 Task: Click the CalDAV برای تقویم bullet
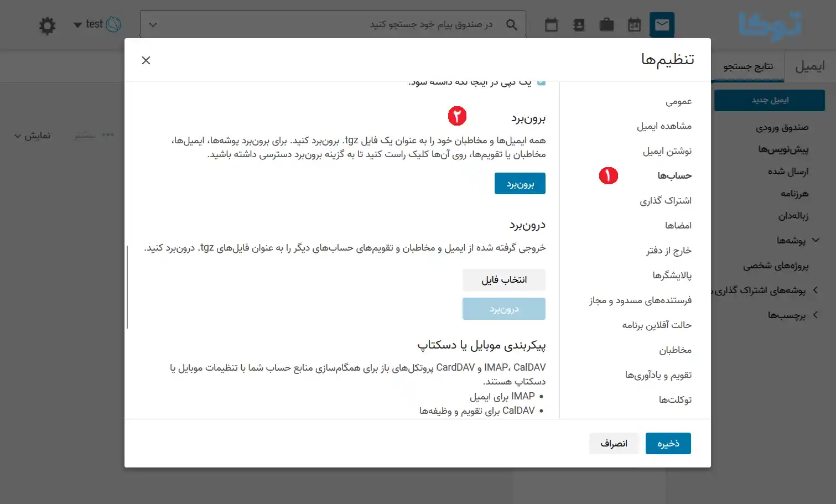pos(477,411)
